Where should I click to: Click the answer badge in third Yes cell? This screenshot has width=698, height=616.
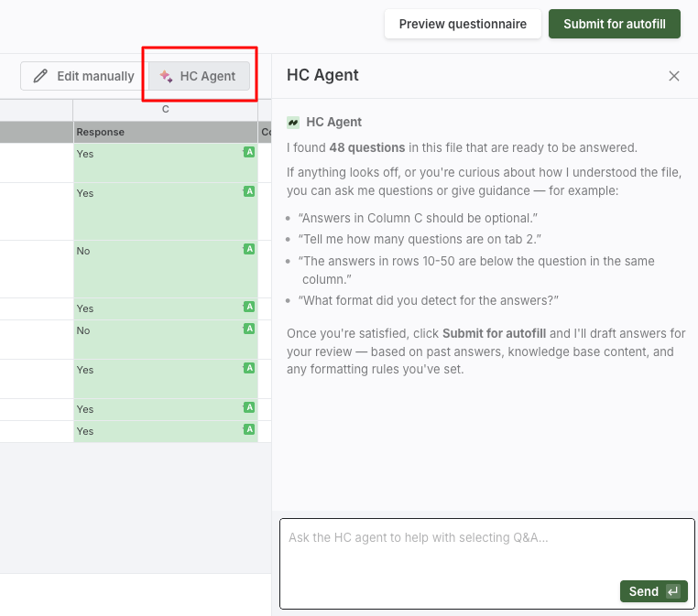[x=249, y=307]
